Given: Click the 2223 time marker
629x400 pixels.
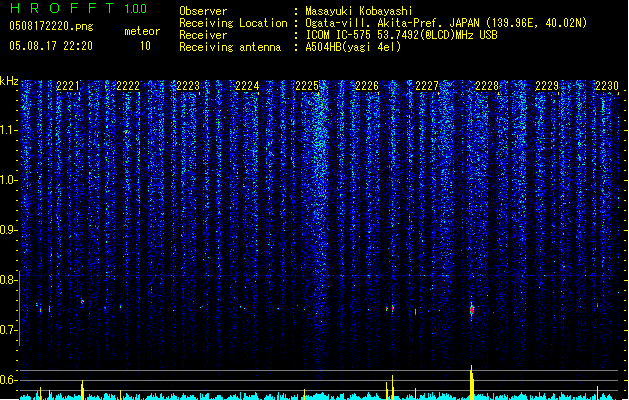Looking at the screenshot, I should [x=188, y=85].
